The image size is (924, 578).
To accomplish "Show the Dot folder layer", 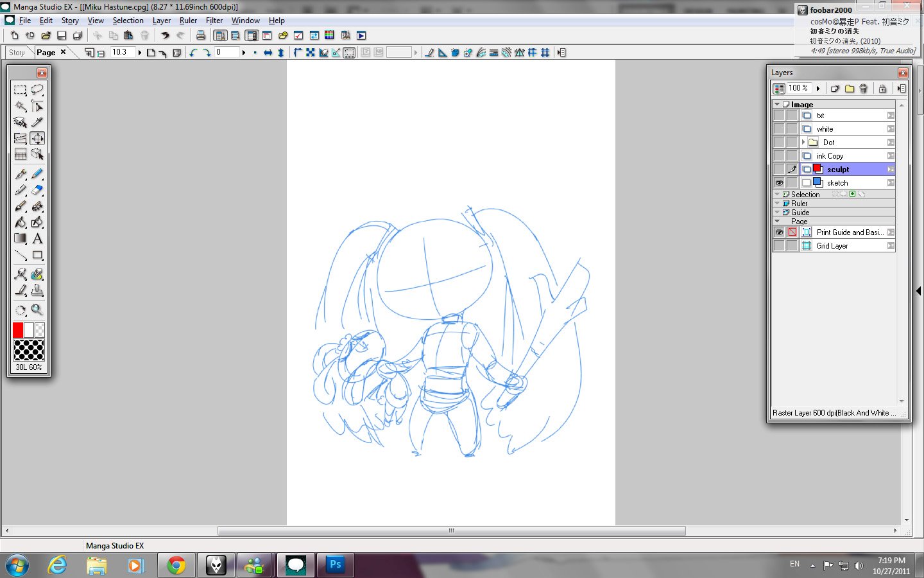I will [x=779, y=143].
